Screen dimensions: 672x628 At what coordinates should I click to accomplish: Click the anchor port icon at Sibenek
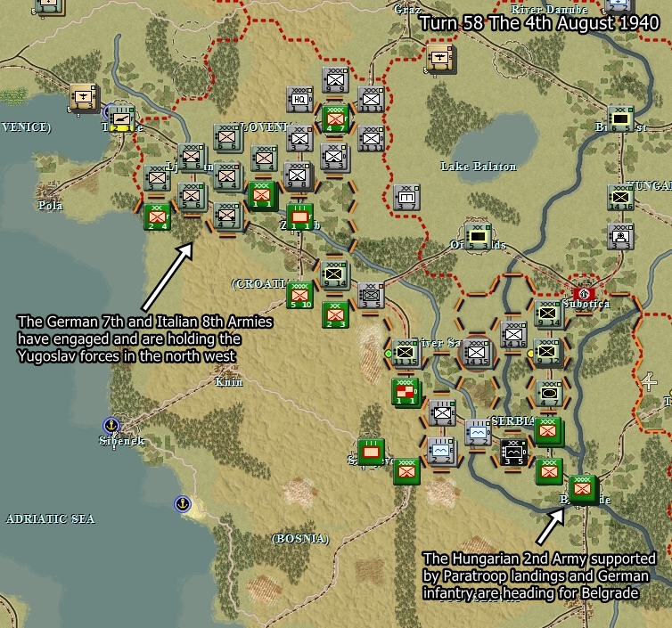(111, 426)
